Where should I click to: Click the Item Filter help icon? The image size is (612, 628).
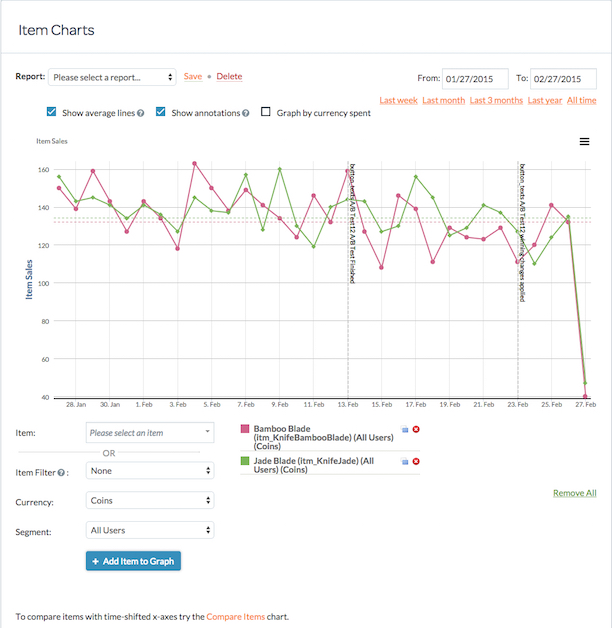[x=61, y=473]
